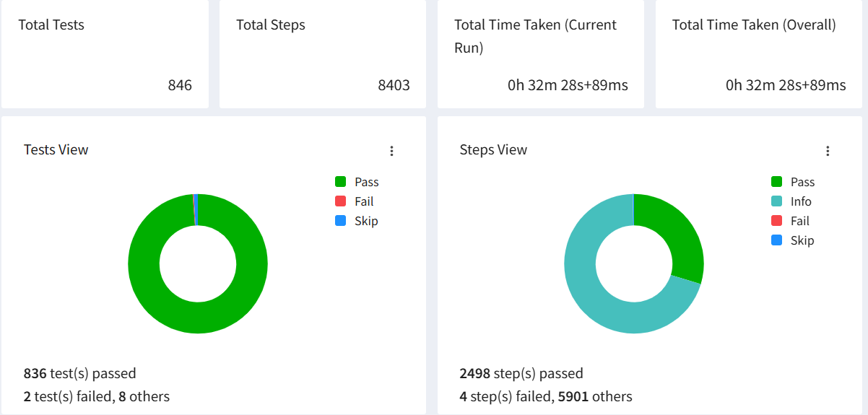This screenshot has width=868, height=415.
Task: Click the red Fail swatch in Tests View legend
Action: click(341, 201)
